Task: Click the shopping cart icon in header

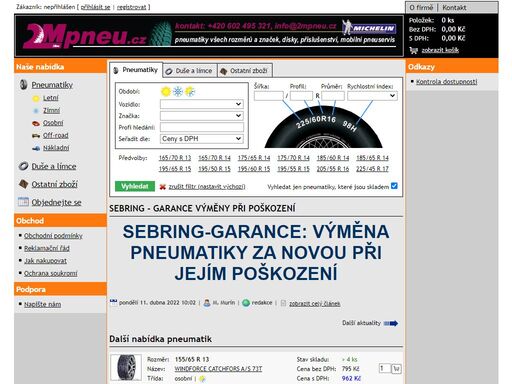Action: coord(414,50)
